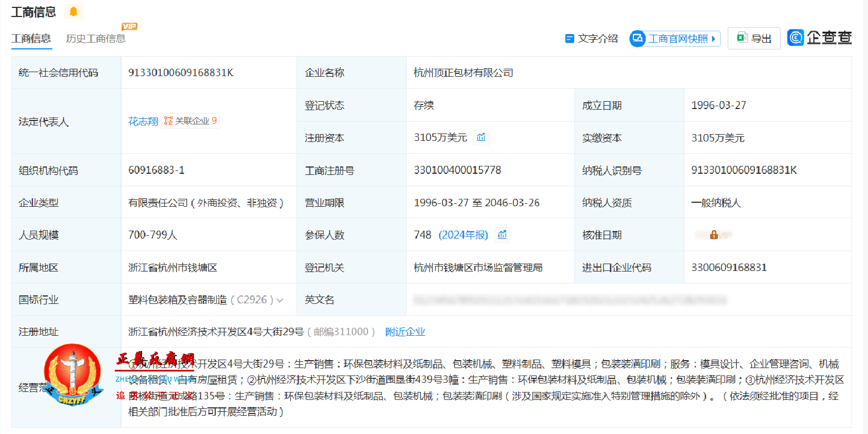The height and width of the screenshot is (434, 868).
Task: Open the 文字介绍 text introduction icon
Action: [x=569, y=38]
